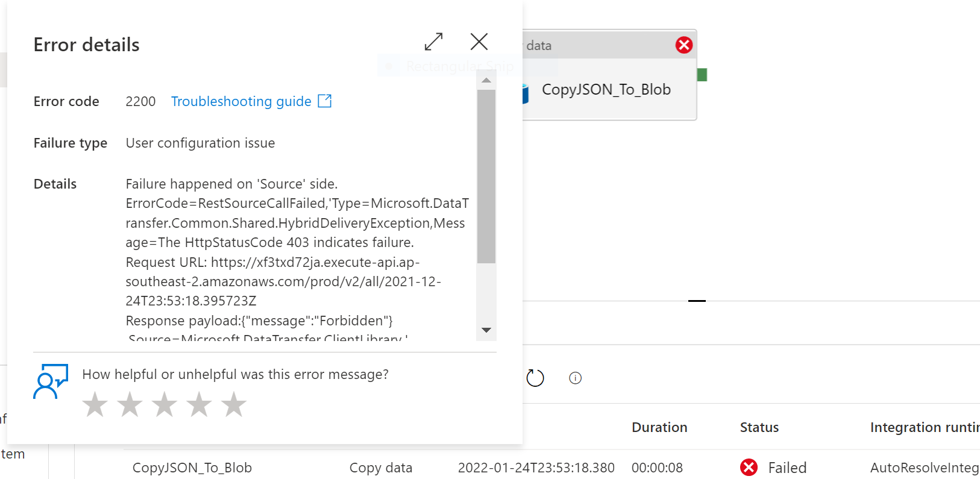The height and width of the screenshot is (479, 980).
Task: Sort by the Status column header
Action: (x=759, y=427)
